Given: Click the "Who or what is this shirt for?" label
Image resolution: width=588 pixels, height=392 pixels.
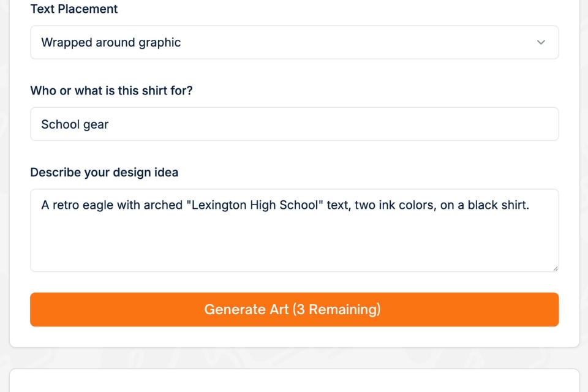Looking at the screenshot, I should coord(111,91).
